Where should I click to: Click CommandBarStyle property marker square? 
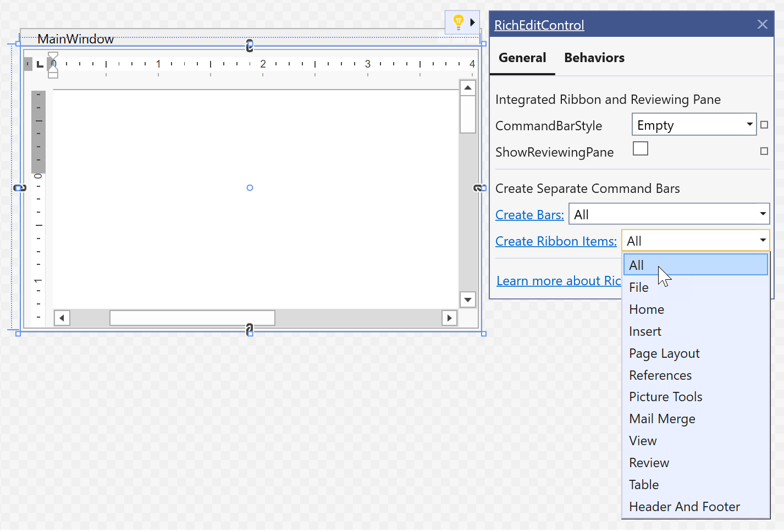coord(764,125)
